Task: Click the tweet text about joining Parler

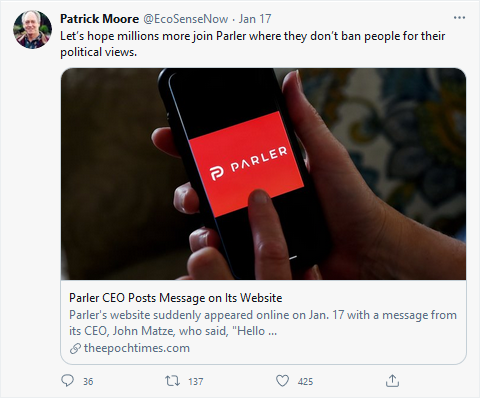Action: point(252,44)
